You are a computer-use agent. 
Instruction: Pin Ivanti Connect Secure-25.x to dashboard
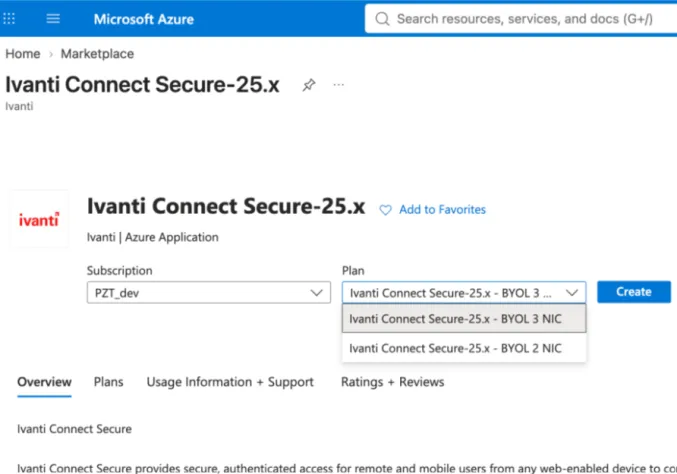[309, 85]
